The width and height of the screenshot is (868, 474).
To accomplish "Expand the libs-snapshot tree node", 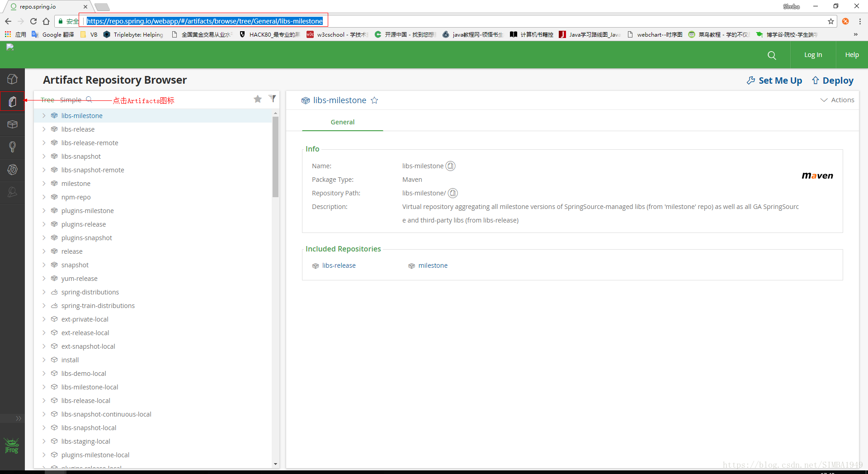I will (44, 156).
